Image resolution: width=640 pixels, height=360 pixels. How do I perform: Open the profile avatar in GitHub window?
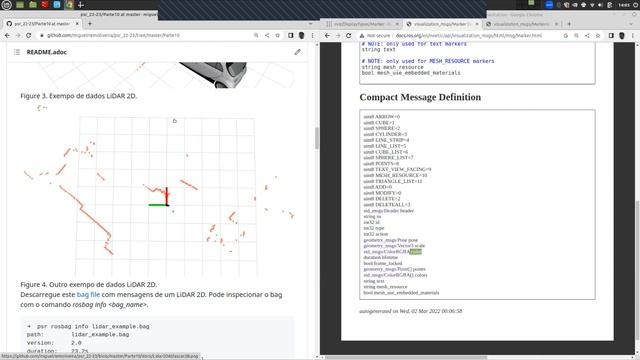point(302,36)
